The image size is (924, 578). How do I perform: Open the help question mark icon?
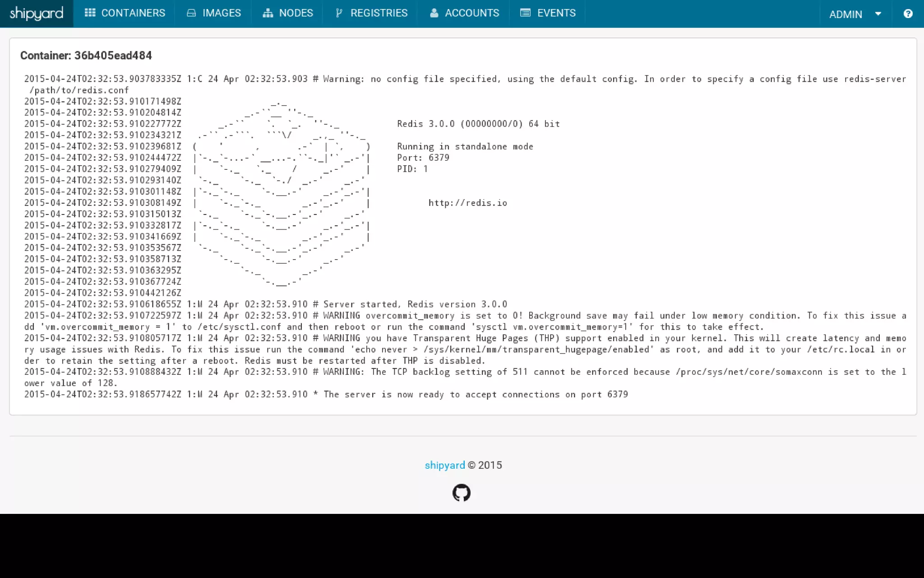[x=908, y=14]
